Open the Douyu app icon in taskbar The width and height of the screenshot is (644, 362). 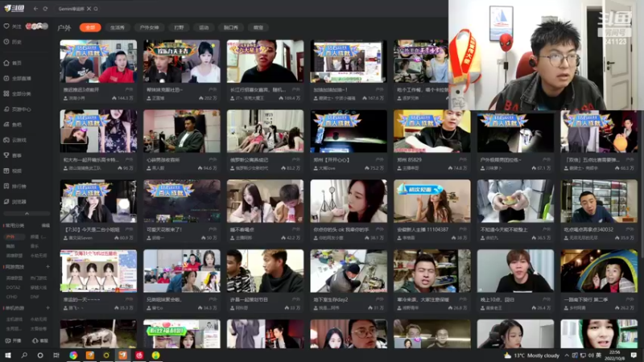(x=123, y=355)
